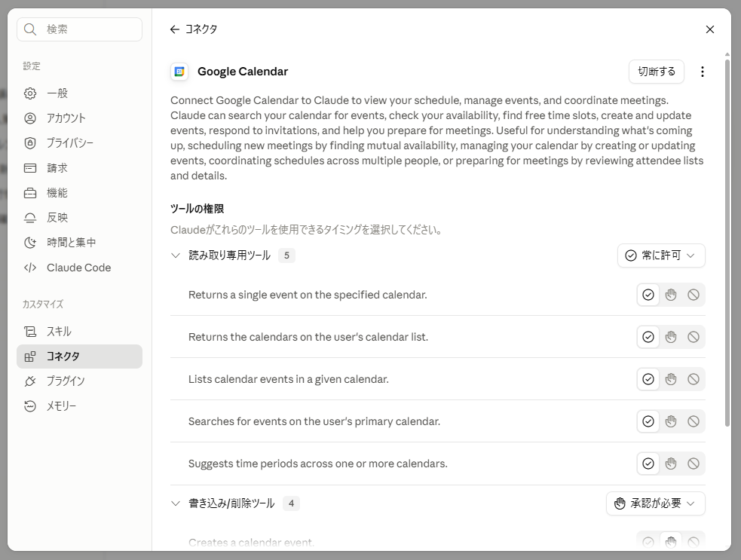Click ツールの権限 heading text

[x=197, y=209]
